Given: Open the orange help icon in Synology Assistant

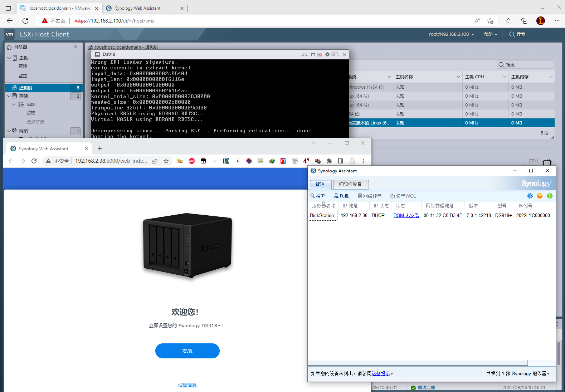Looking at the screenshot, I should [x=540, y=196].
